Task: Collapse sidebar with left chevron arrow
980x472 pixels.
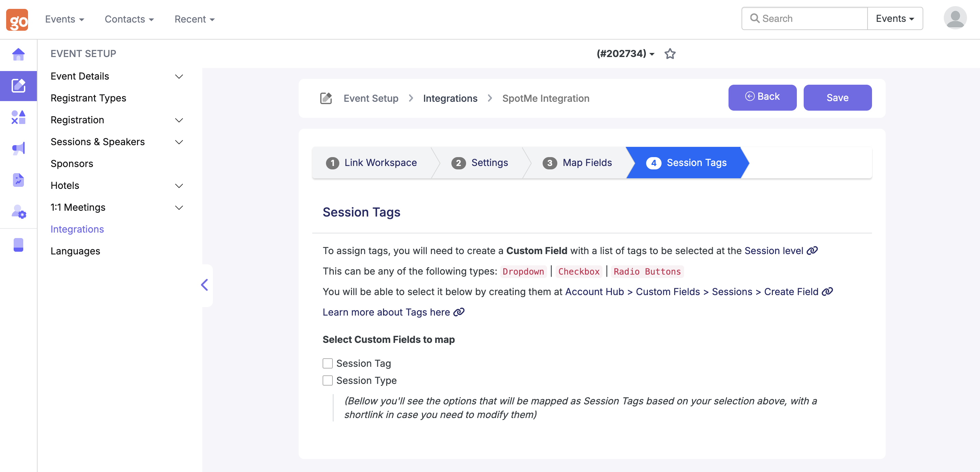Action: (x=205, y=284)
